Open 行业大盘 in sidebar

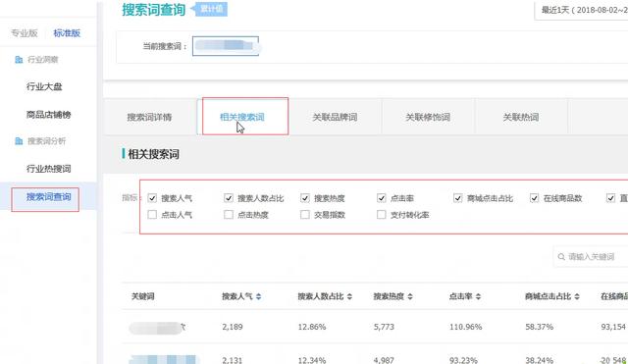[44, 86]
